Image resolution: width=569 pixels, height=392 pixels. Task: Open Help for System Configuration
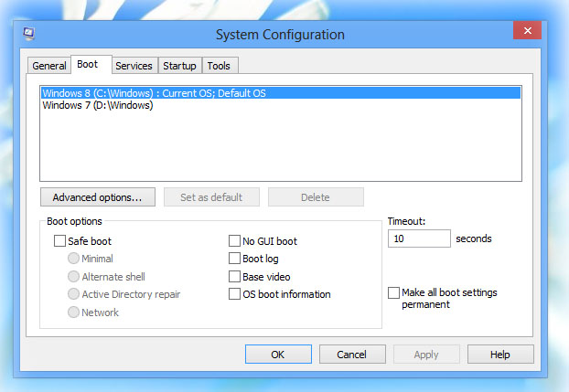coord(500,354)
